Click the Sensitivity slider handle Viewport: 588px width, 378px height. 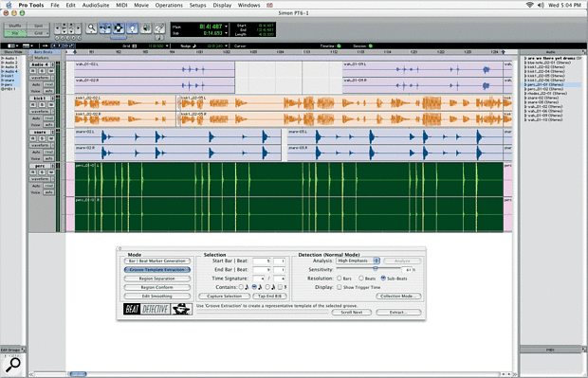coord(375,269)
